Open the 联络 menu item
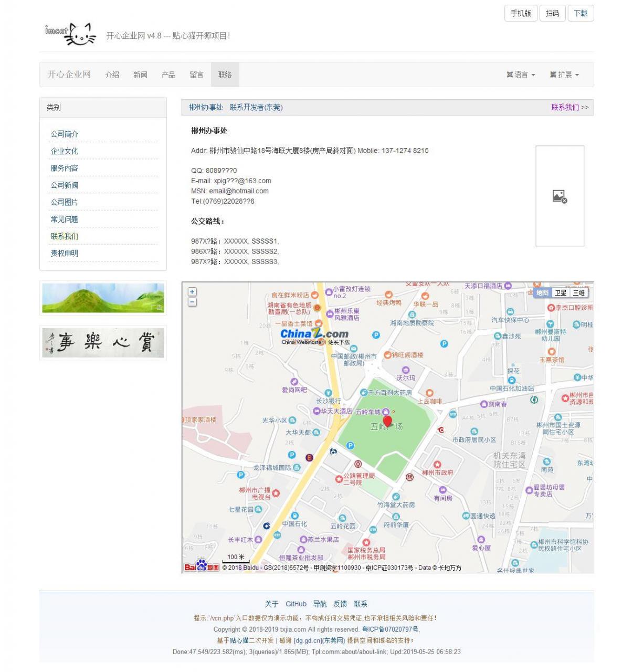This screenshot has width=633, height=672. click(x=225, y=75)
